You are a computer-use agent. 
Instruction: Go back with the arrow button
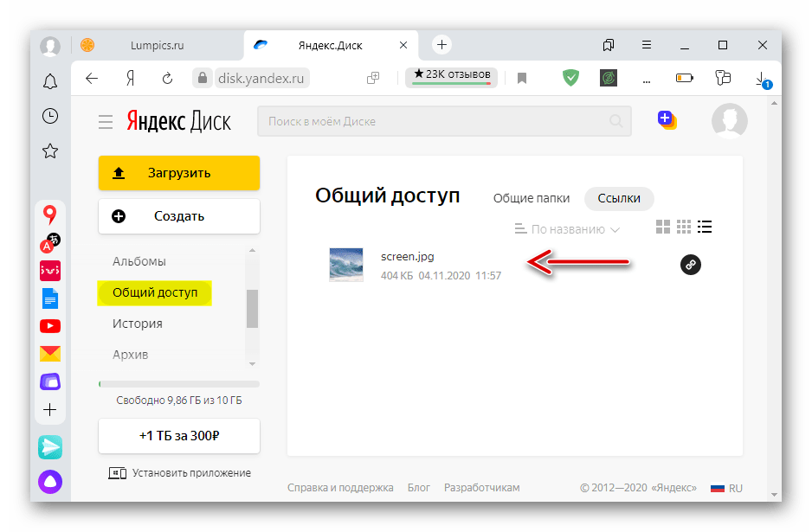coord(92,78)
